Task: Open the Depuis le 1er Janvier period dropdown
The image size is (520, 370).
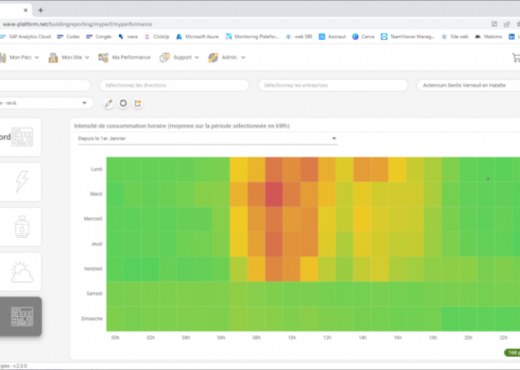Action: click(x=207, y=138)
